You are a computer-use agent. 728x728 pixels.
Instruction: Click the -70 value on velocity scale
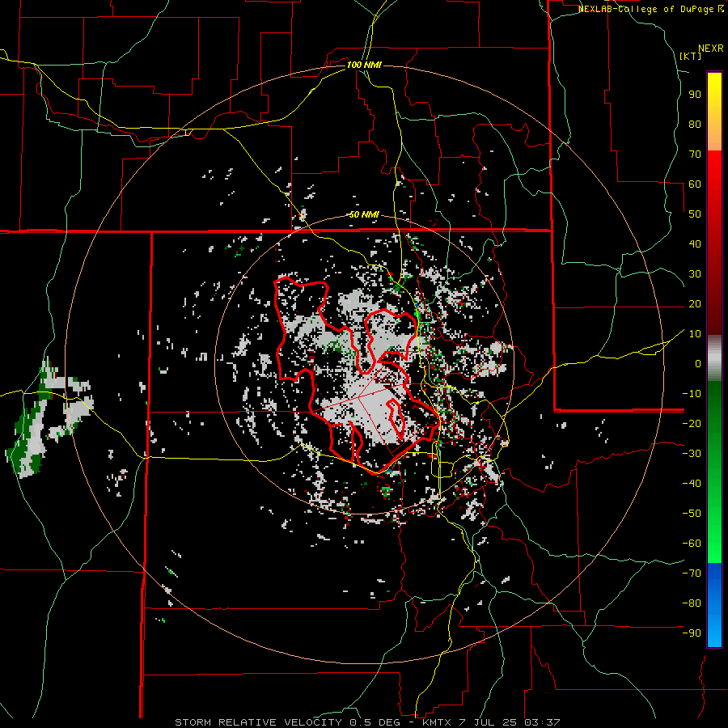692,574
